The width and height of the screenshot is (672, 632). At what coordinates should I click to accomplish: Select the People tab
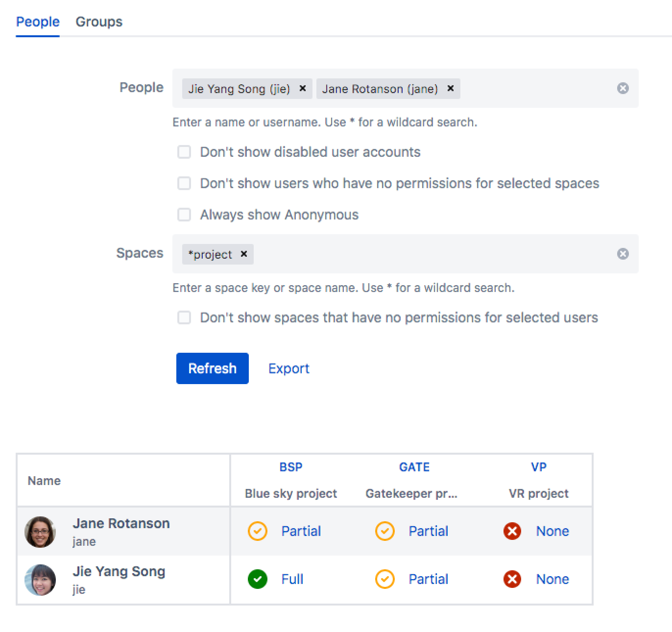click(x=38, y=22)
